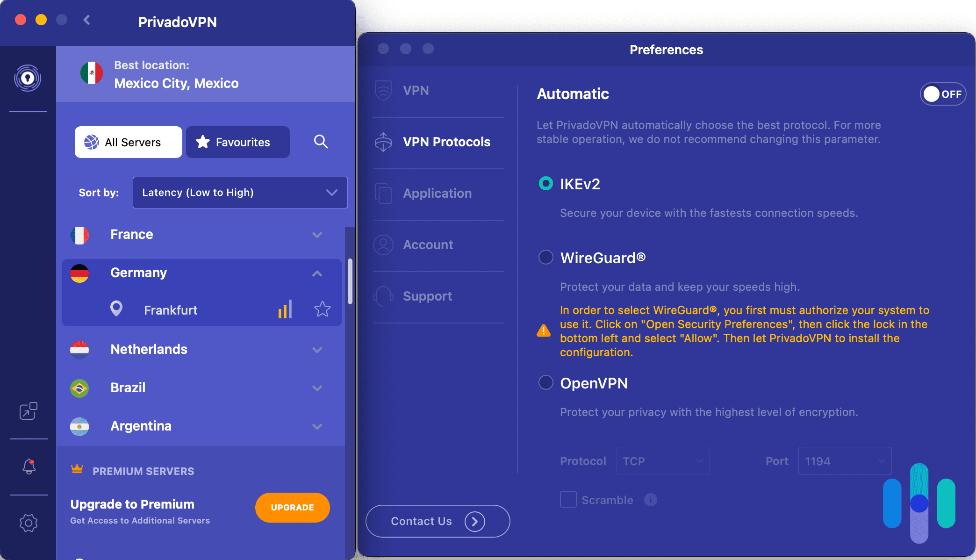
Task: Toggle Automatic protocol selection off
Action: (x=942, y=94)
